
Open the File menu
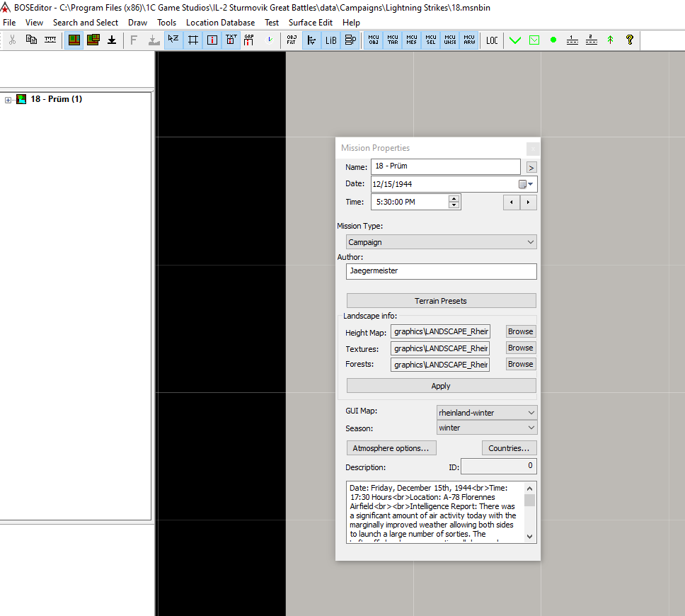pos(9,22)
